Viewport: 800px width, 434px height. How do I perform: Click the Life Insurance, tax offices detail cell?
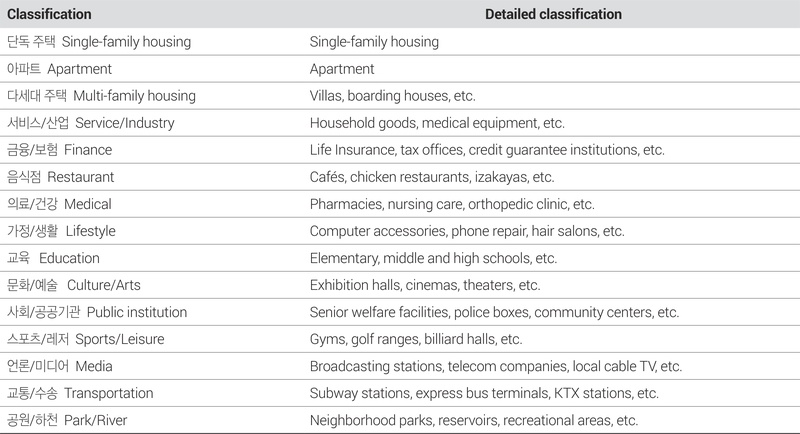[x=487, y=150]
